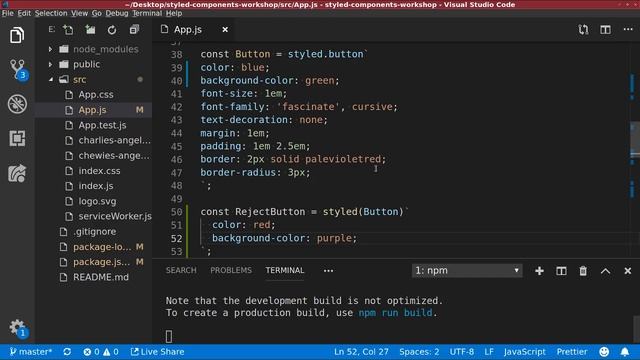Close the App.js editor tab
The image size is (640, 360).
pyautogui.click(x=225, y=29)
